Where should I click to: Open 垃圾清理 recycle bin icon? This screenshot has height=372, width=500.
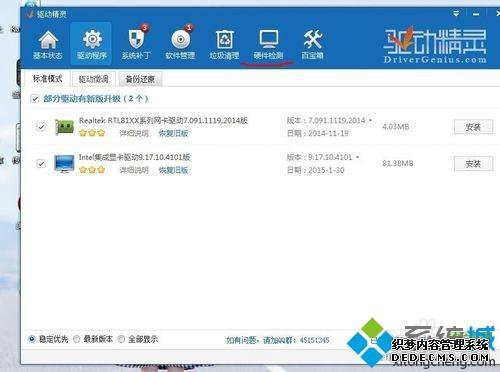click(224, 44)
